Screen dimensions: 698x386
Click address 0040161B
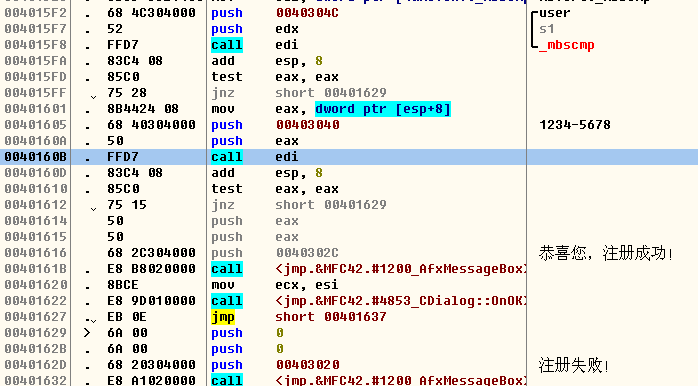tap(35, 269)
